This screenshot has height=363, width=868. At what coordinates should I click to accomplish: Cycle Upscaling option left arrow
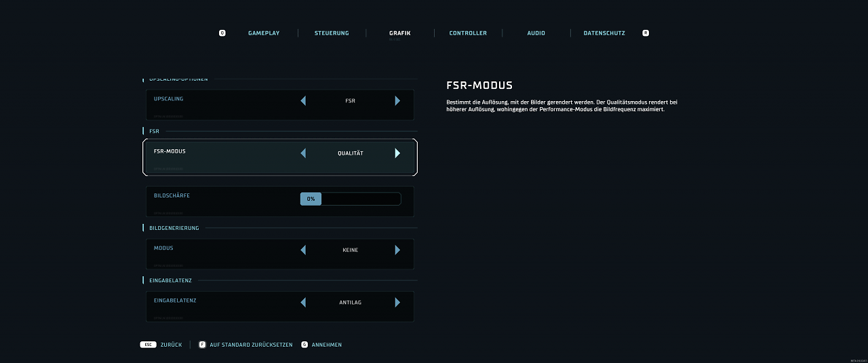tap(303, 100)
